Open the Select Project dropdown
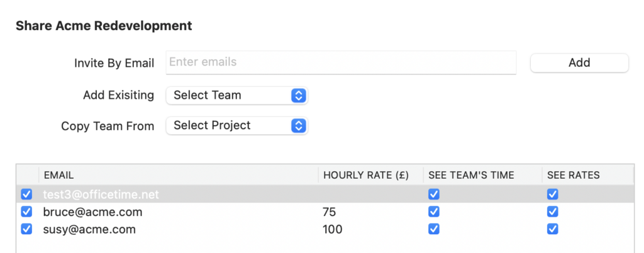644x253 pixels. coord(236,126)
